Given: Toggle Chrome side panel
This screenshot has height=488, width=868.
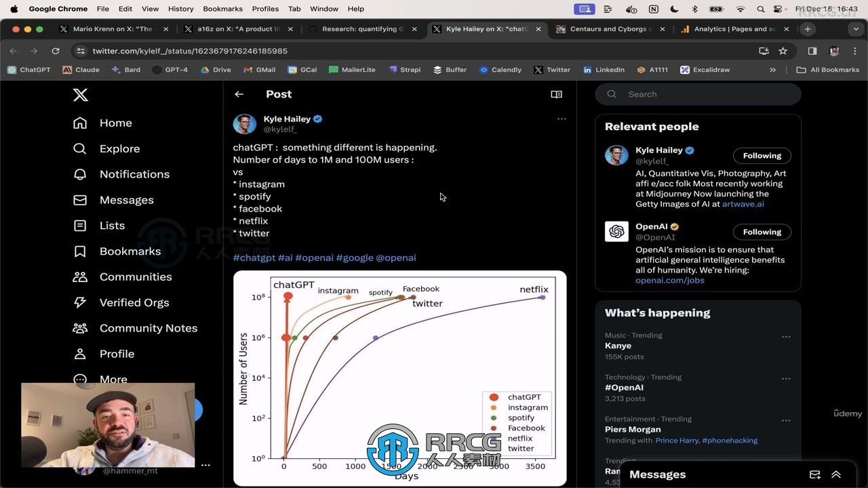Looking at the screenshot, I should tap(812, 51).
